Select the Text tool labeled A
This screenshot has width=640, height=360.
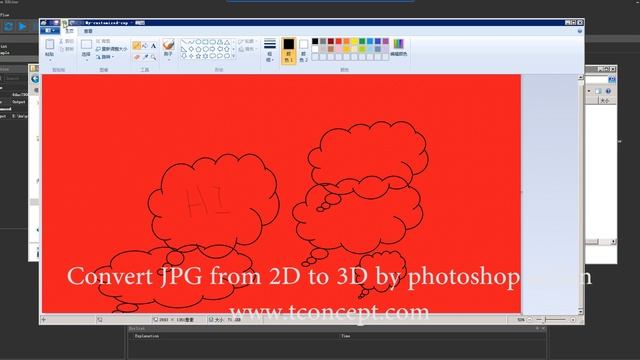click(x=153, y=46)
